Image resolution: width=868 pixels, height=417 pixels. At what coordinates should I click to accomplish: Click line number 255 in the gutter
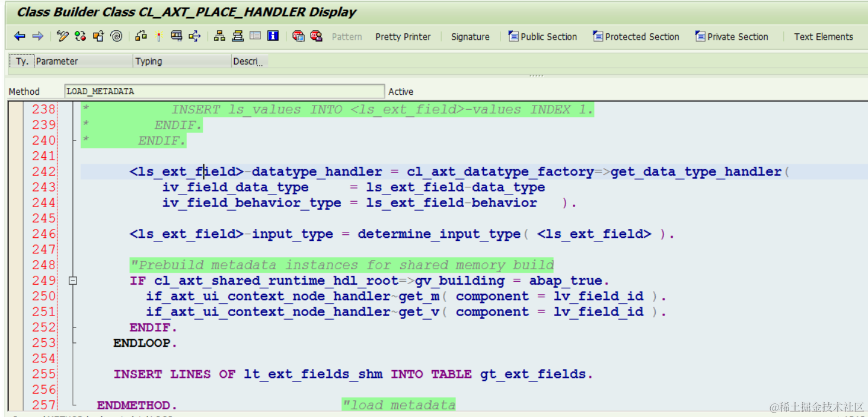coord(44,374)
